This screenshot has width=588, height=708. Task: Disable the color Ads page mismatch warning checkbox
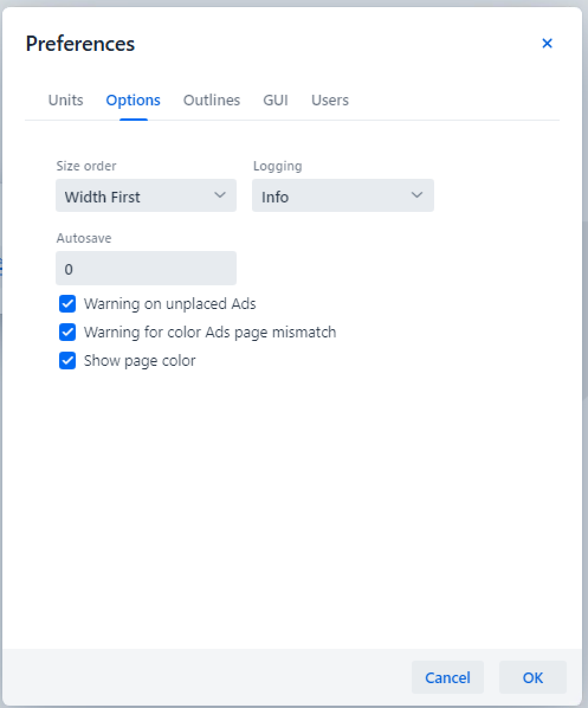[x=67, y=332]
